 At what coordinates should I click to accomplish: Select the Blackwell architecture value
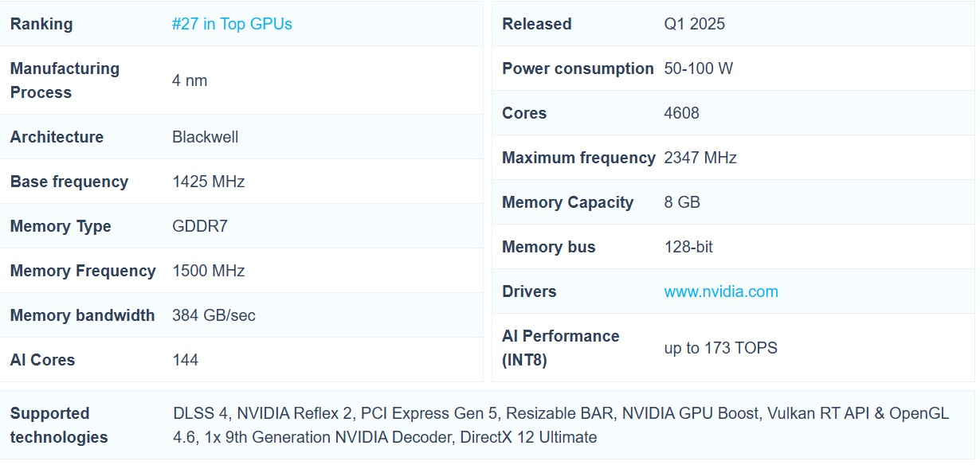point(205,137)
